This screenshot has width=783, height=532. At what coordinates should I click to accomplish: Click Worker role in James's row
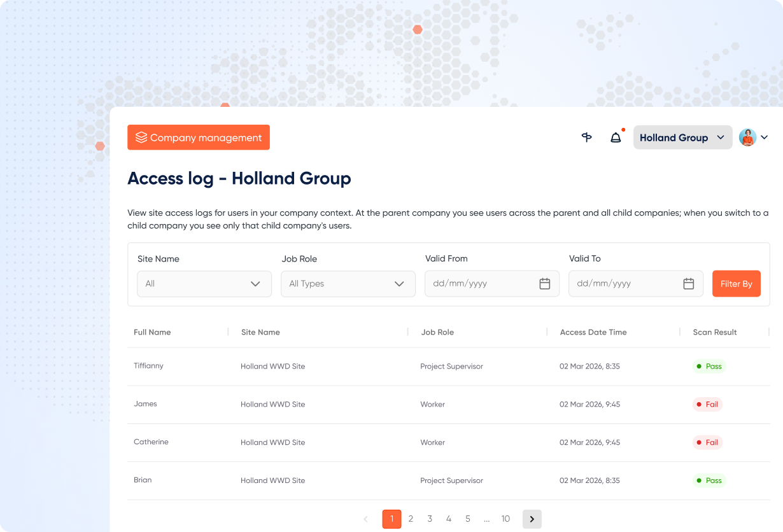coord(432,405)
